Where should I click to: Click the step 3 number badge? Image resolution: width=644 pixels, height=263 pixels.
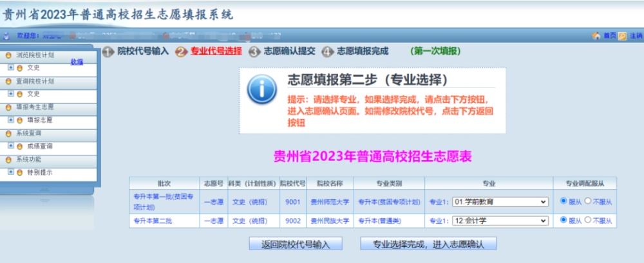coord(254,51)
